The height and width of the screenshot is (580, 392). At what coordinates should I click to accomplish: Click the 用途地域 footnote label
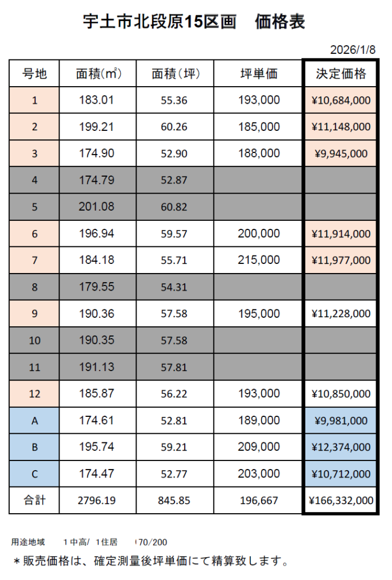click(x=28, y=542)
